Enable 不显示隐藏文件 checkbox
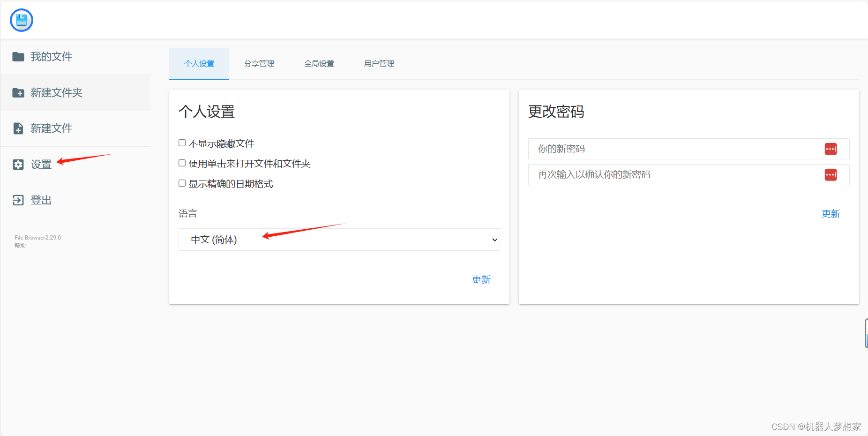Viewport: 868px width, 436px height. click(x=182, y=143)
